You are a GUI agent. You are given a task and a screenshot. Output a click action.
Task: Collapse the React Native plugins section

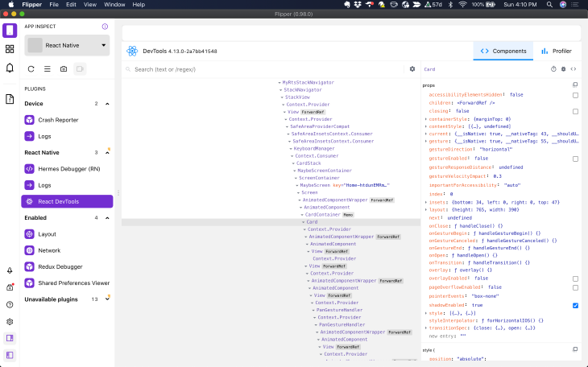click(107, 153)
